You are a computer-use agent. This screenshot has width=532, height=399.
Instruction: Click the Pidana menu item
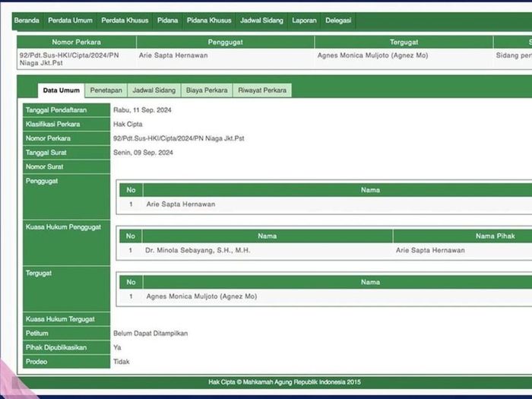168,21
